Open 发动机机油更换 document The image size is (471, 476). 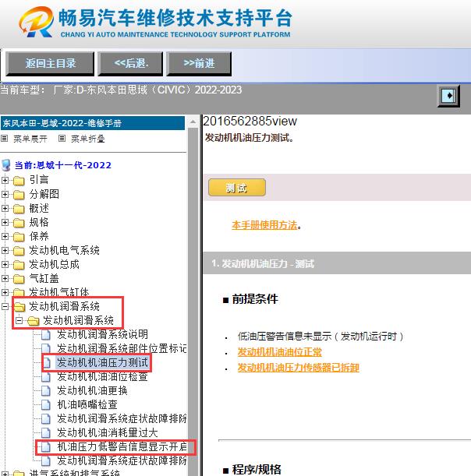pos(92,391)
